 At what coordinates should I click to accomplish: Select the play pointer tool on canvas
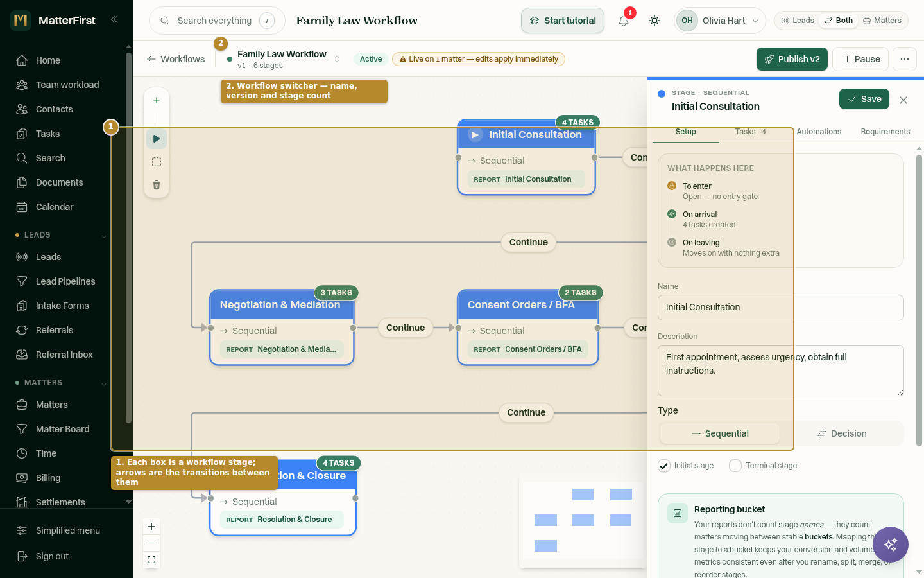157,139
